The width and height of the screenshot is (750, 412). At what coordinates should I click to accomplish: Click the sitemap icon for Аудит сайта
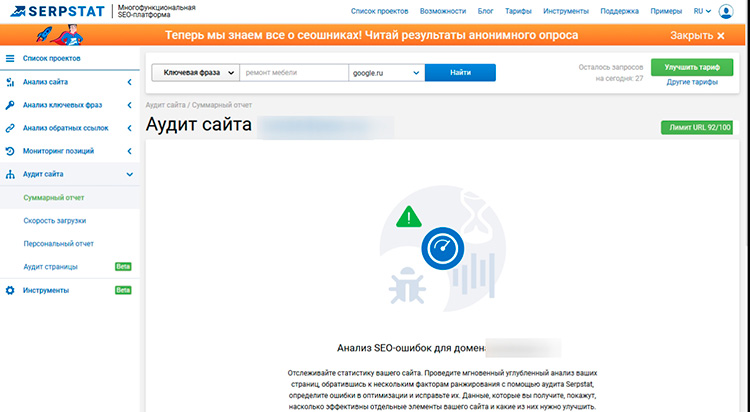pos(10,175)
